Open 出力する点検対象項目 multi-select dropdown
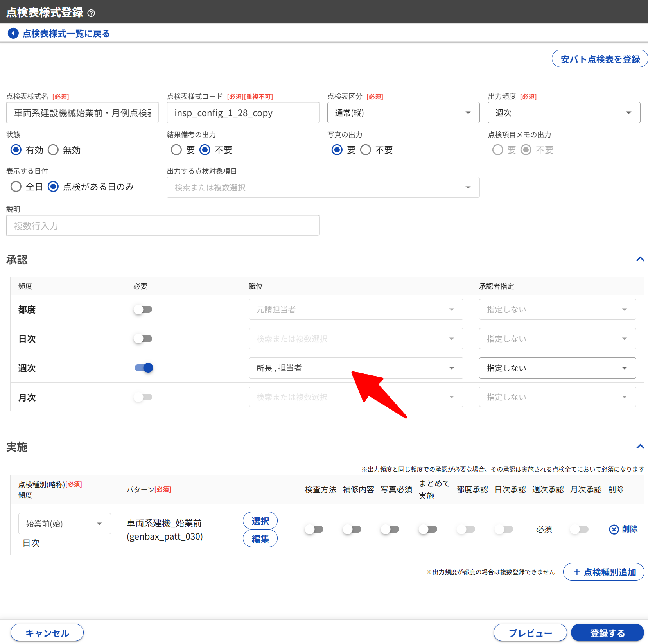This screenshot has width=648, height=644. click(x=323, y=187)
